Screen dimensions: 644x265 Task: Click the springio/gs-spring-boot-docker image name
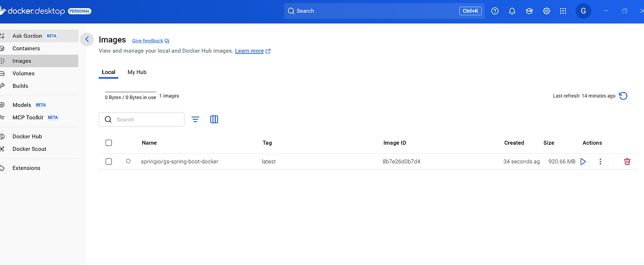pos(180,161)
